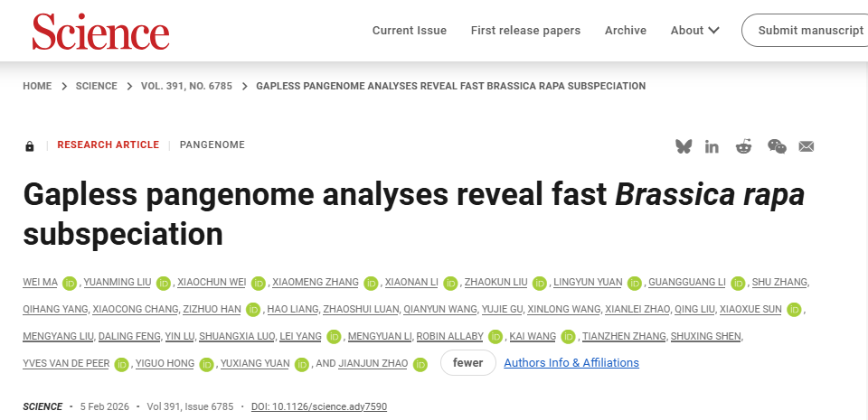Click Submit manuscript button
Screen dimensions: 868x420
click(809, 31)
